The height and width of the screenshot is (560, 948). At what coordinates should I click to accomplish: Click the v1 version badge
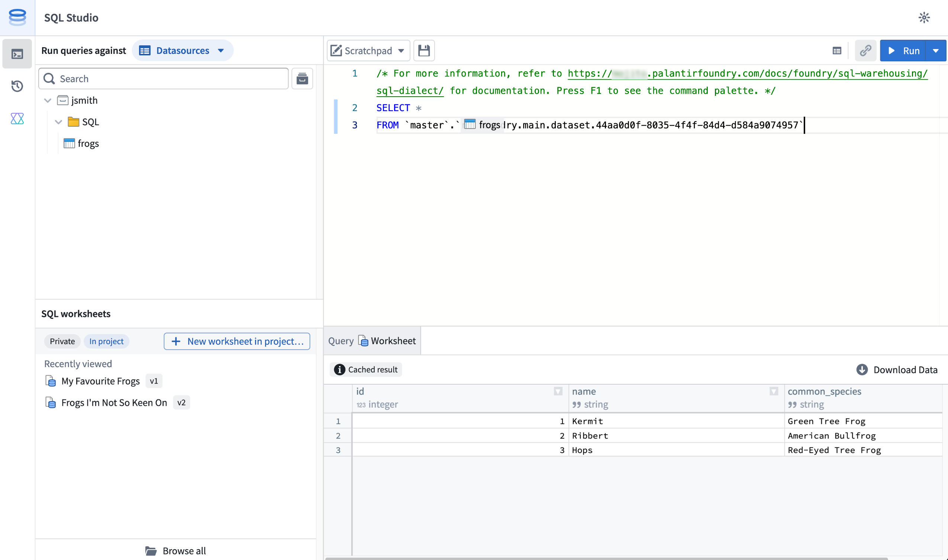coord(154,381)
